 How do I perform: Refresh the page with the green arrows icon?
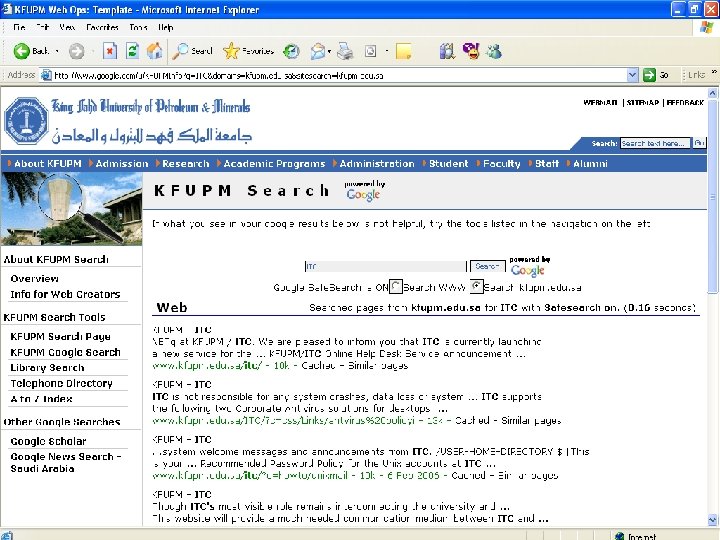pyautogui.click(x=132, y=51)
